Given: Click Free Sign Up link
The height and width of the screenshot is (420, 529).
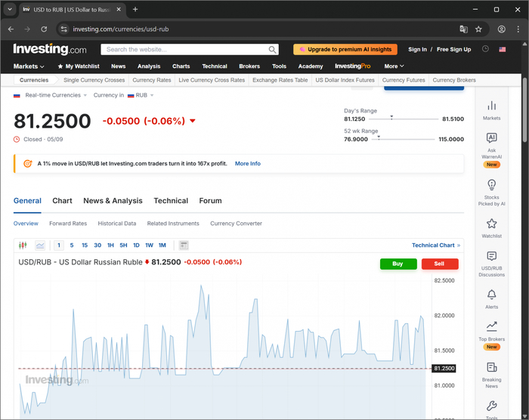Looking at the screenshot, I should point(453,50).
